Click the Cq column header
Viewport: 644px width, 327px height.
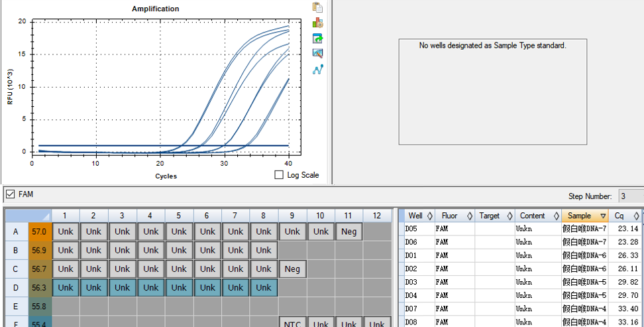coord(625,216)
